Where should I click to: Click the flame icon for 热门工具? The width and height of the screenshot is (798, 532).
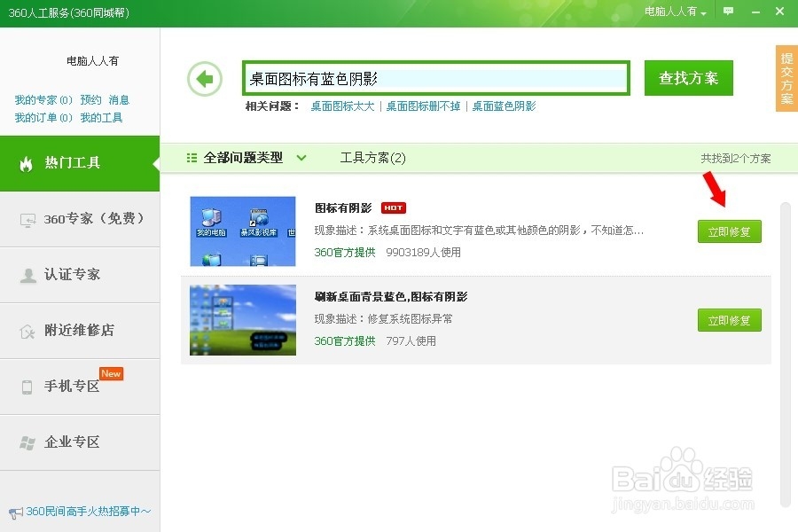click(26, 163)
